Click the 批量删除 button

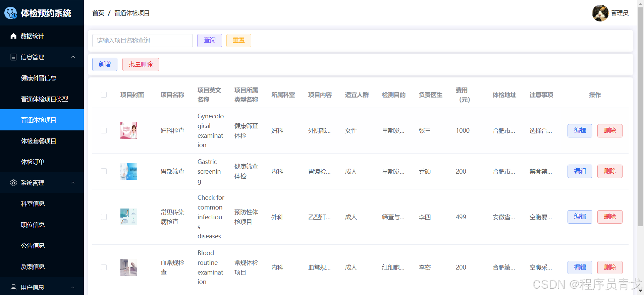[x=141, y=64]
